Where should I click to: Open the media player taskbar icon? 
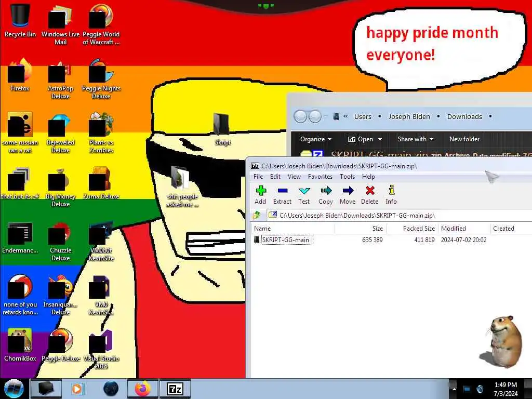tap(77, 389)
